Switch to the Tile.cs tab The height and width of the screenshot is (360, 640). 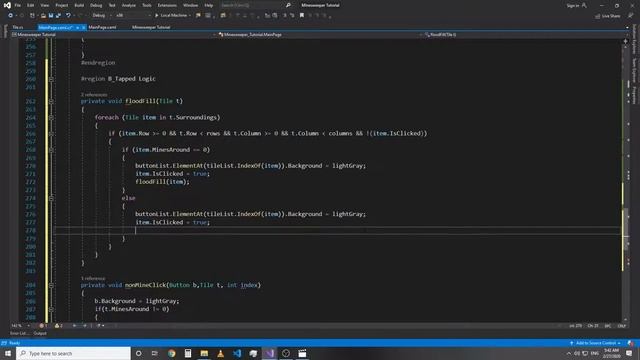18,27
